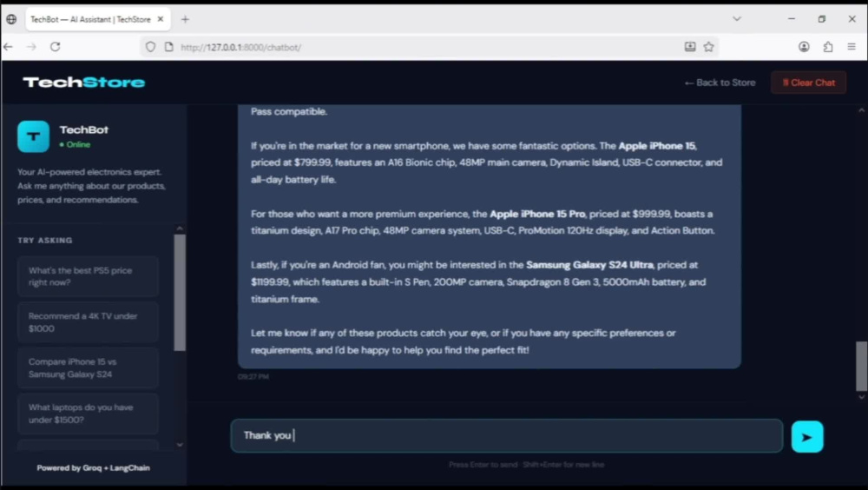This screenshot has width=868, height=490.
Task: Minimize the browser window
Action: (792, 19)
